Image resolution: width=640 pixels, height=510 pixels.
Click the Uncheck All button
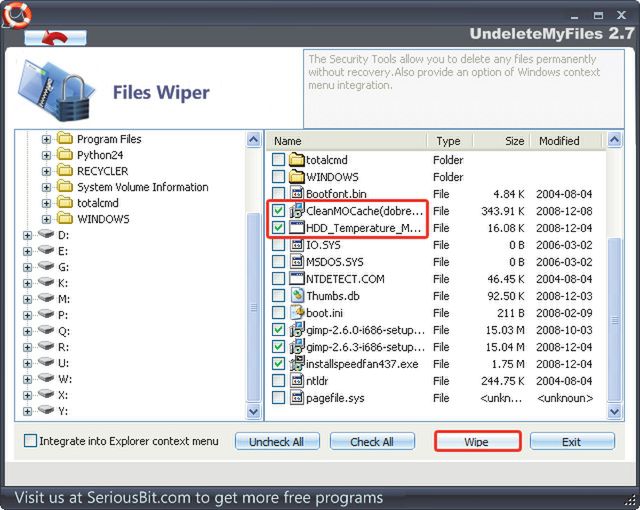[x=277, y=441]
